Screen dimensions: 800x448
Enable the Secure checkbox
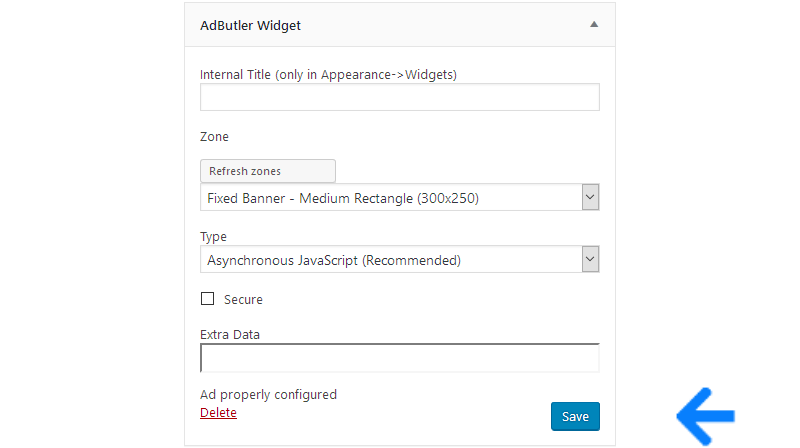(x=207, y=298)
